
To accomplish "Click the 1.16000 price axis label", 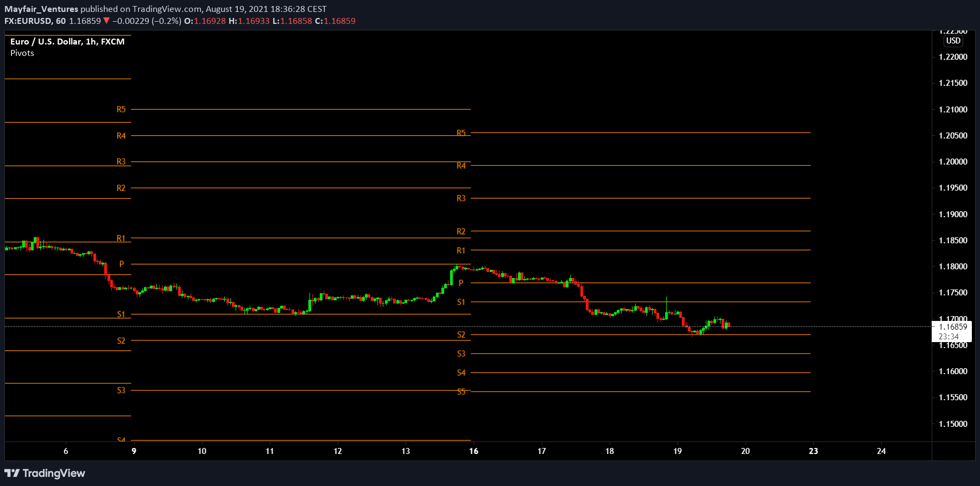I will 953,371.
